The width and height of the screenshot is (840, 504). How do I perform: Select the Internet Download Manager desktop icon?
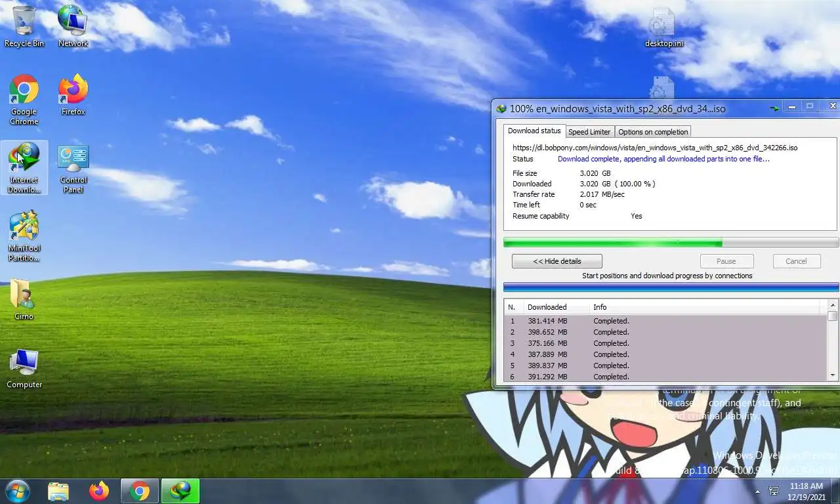[x=24, y=168]
